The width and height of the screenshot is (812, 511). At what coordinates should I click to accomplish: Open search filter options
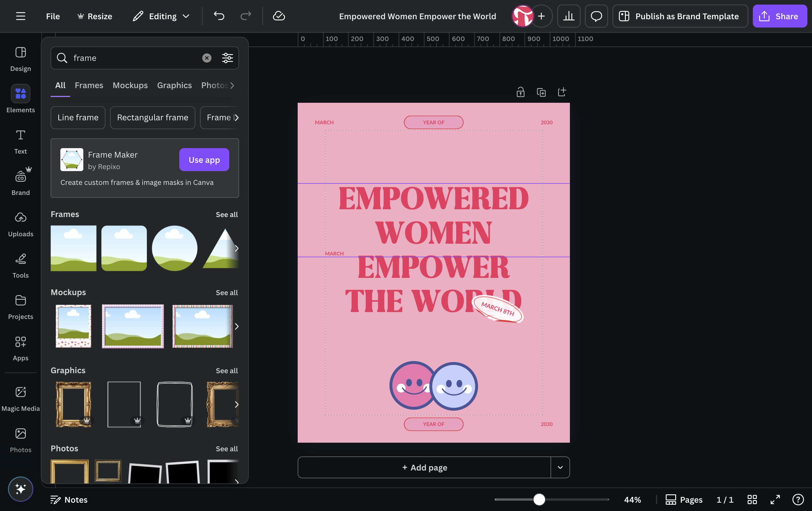tap(227, 58)
